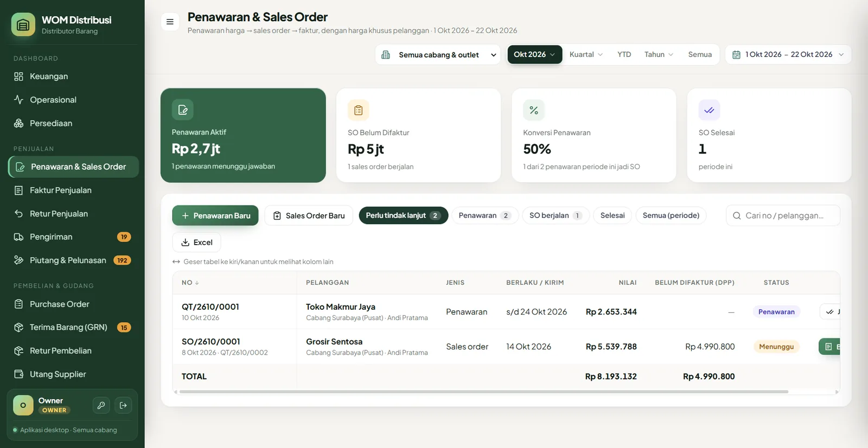Click the horizontal table scrollbar

click(483, 392)
